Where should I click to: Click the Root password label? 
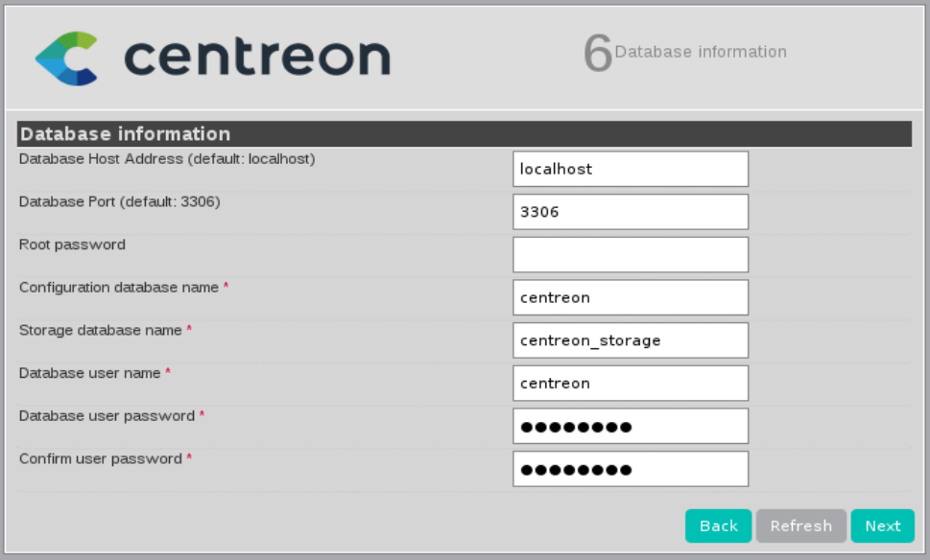(72, 245)
